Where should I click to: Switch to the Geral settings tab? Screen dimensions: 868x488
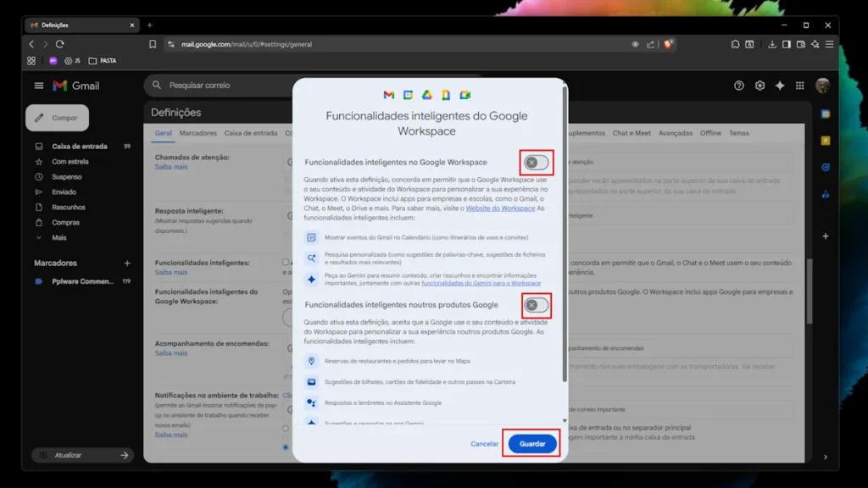point(164,133)
